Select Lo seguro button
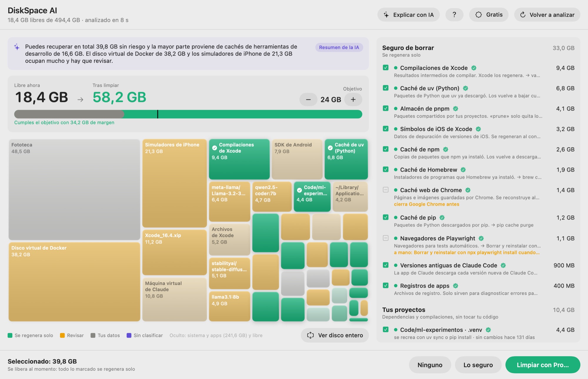This screenshot has height=379, width=588. click(x=478, y=365)
